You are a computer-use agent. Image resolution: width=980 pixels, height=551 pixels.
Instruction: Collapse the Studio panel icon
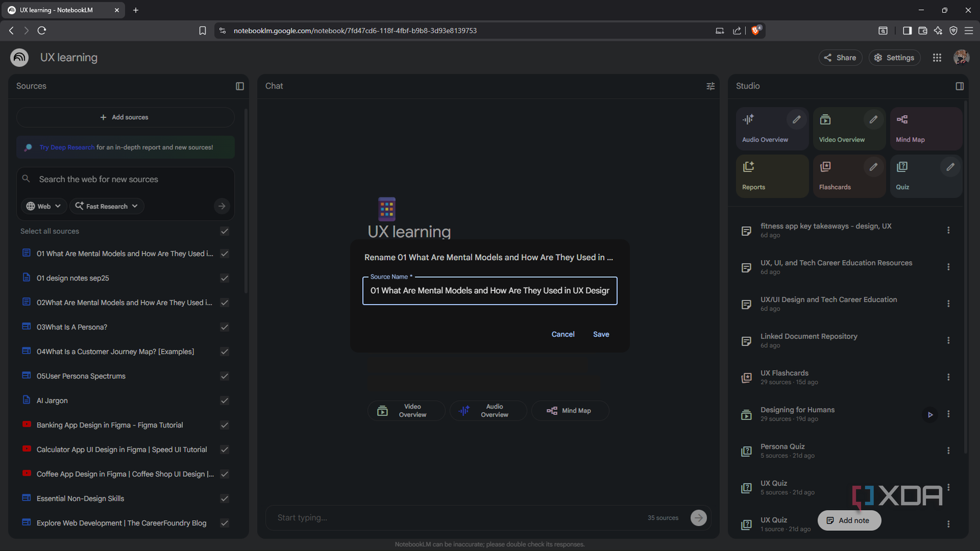pyautogui.click(x=959, y=86)
